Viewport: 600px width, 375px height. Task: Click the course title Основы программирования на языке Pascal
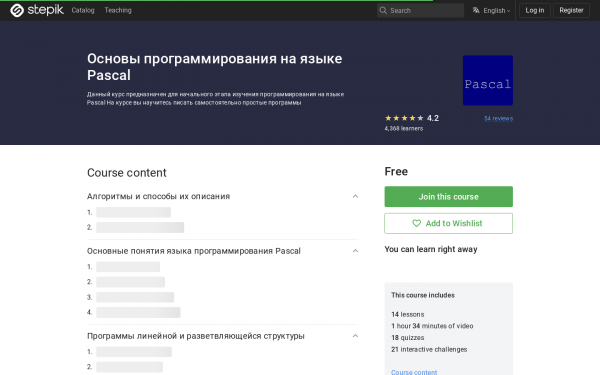coord(215,67)
